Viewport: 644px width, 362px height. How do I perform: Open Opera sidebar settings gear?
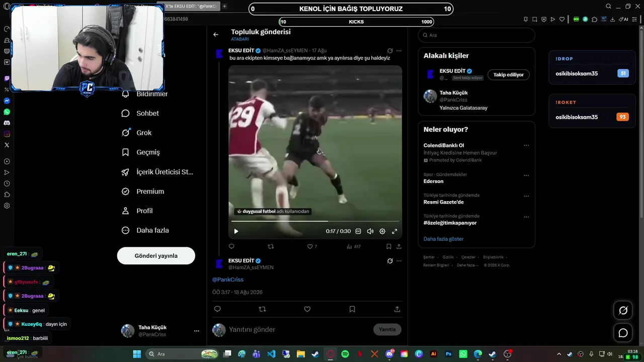click(x=7, y=206)
